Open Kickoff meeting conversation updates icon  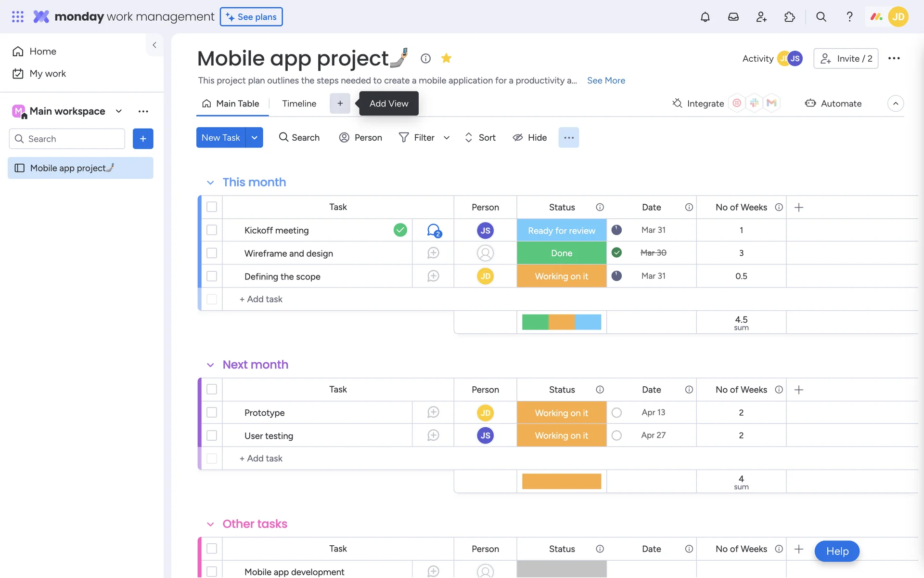pyautogui.click(x=434, y=230)
